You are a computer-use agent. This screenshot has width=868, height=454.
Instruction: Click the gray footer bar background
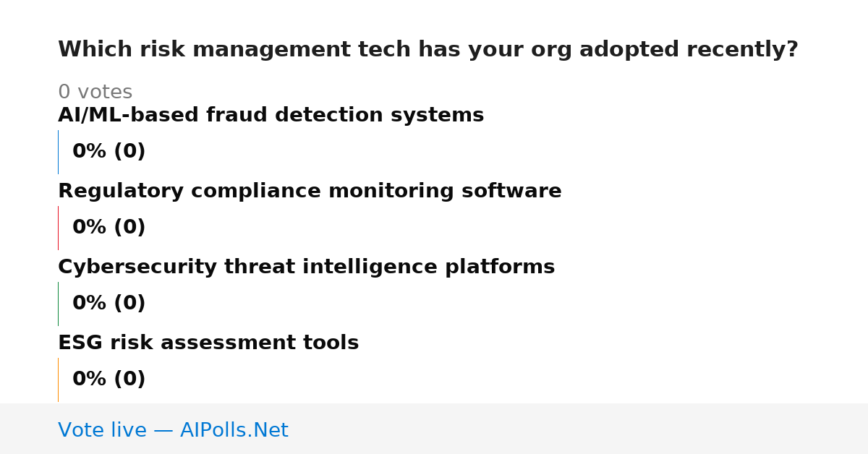click(579, 429)
